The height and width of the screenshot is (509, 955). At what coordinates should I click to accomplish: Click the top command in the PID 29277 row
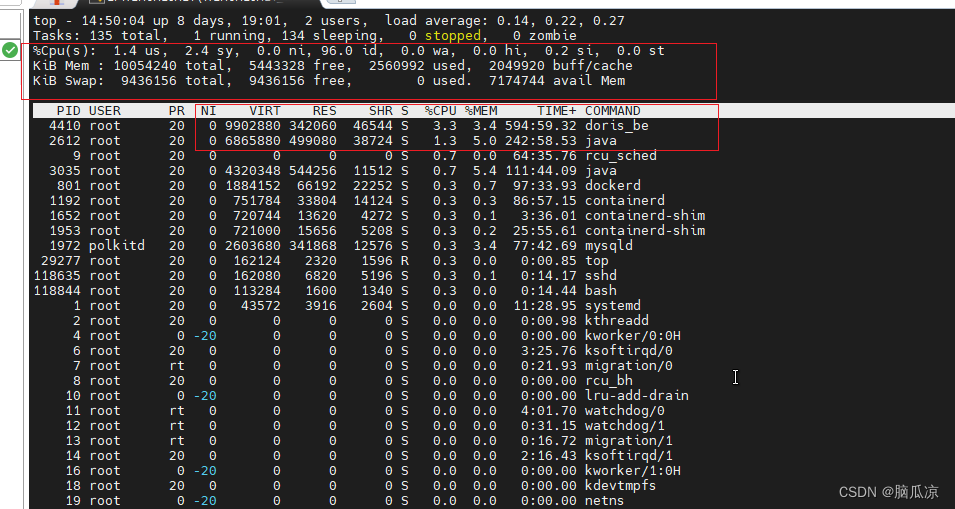point(596,261)
